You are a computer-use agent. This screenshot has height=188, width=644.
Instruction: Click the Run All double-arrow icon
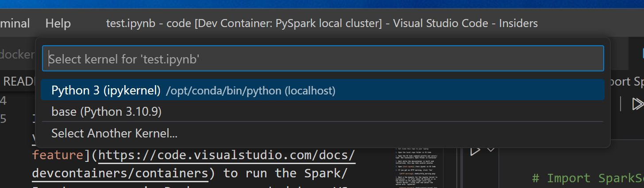point(638,104)
